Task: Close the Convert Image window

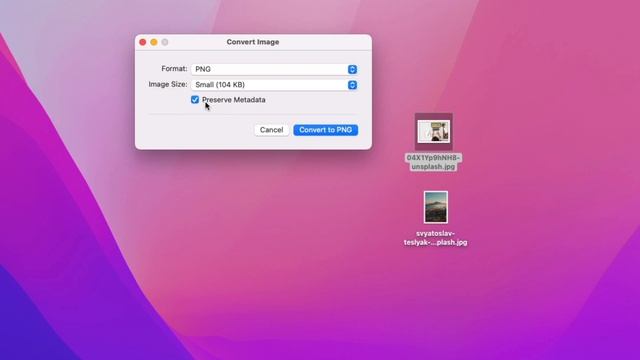Action: click(x=142, y=42)
